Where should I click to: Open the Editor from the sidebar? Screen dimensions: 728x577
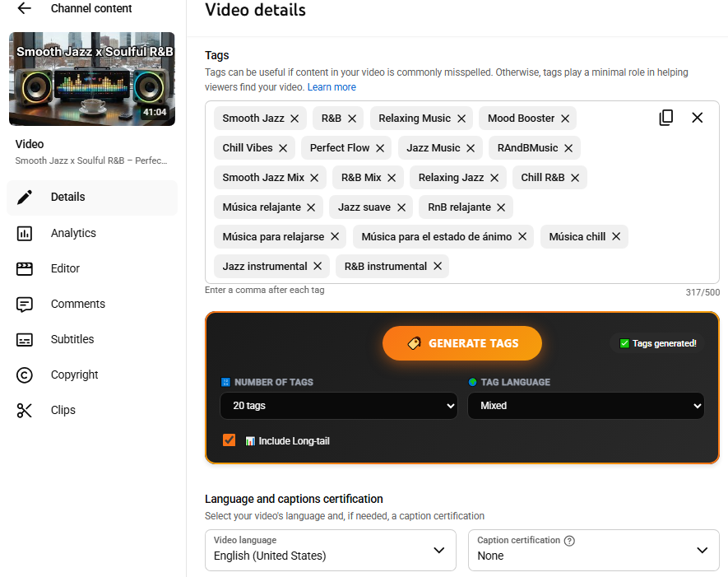coord(65,268)
